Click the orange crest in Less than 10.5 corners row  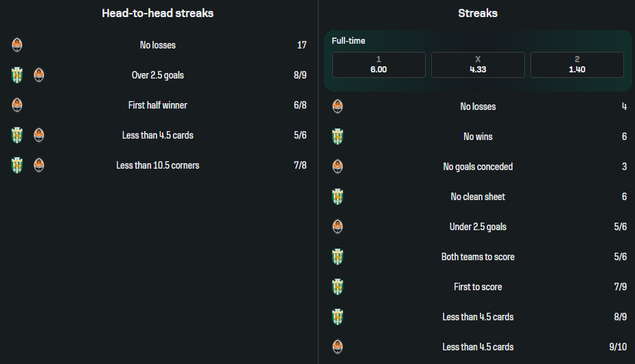point(39,165)
